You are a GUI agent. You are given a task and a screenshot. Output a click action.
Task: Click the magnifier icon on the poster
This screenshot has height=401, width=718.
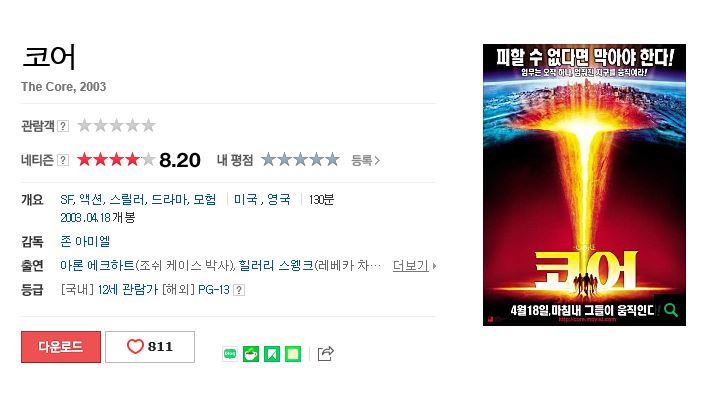pos(671,310)
